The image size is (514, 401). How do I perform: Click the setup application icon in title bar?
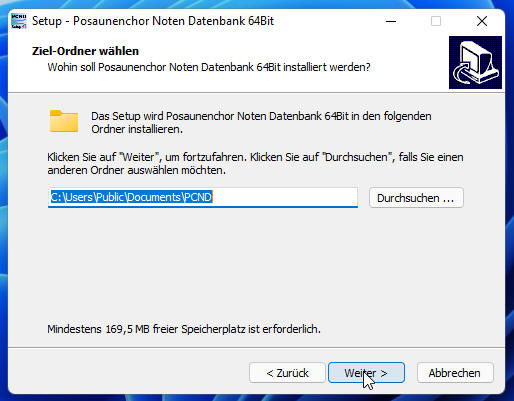19,21
